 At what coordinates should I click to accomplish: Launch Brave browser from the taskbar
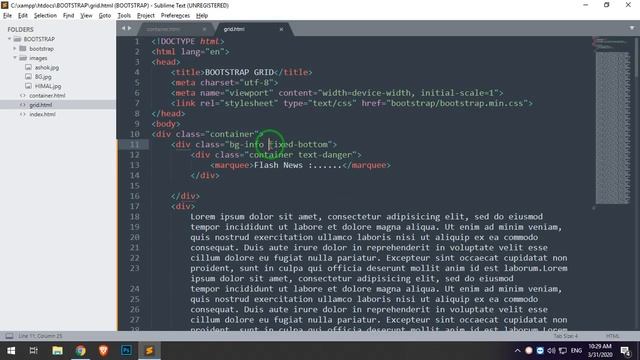tap(103, 351)
